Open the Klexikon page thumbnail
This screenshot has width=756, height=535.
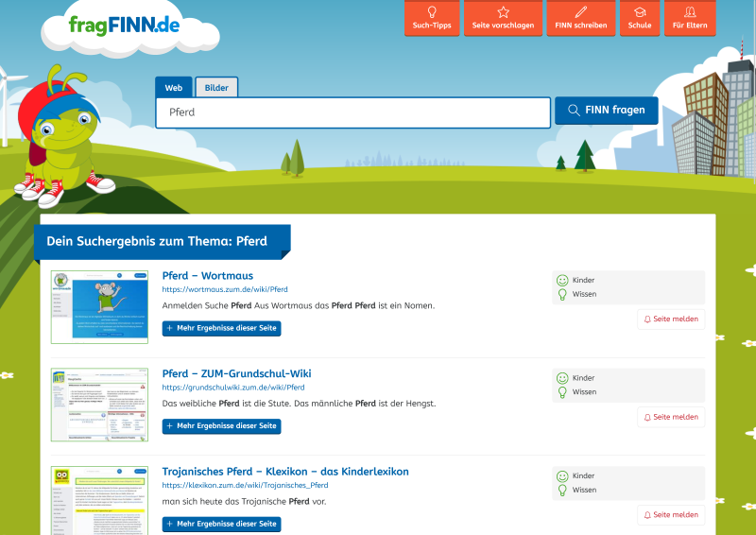click(x=99, y=501)
